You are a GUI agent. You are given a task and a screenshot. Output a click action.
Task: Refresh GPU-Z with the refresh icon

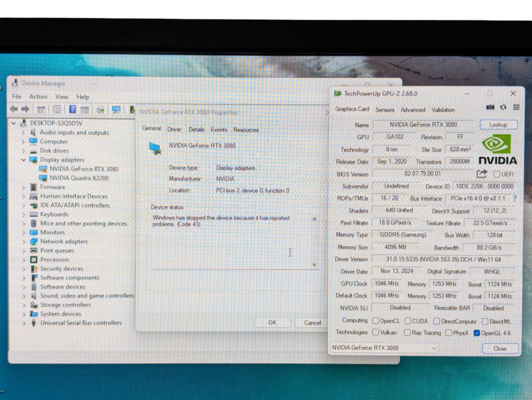tap(503, 107)
